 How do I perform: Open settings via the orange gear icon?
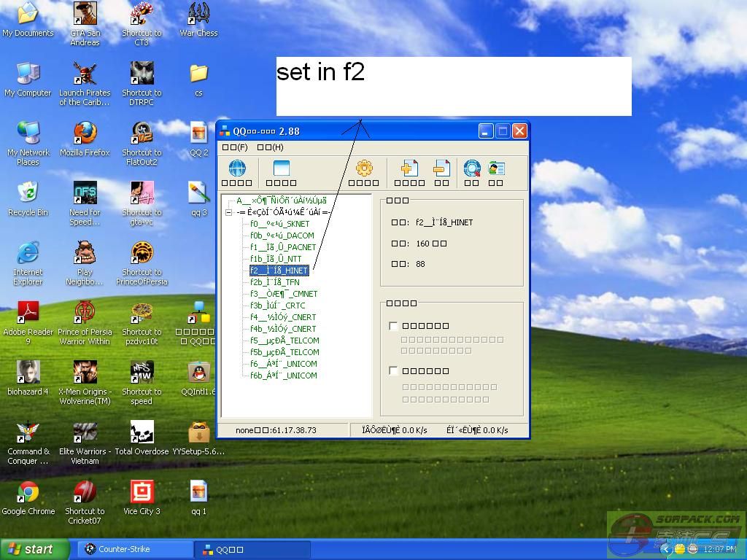click(x=364, y=168)
